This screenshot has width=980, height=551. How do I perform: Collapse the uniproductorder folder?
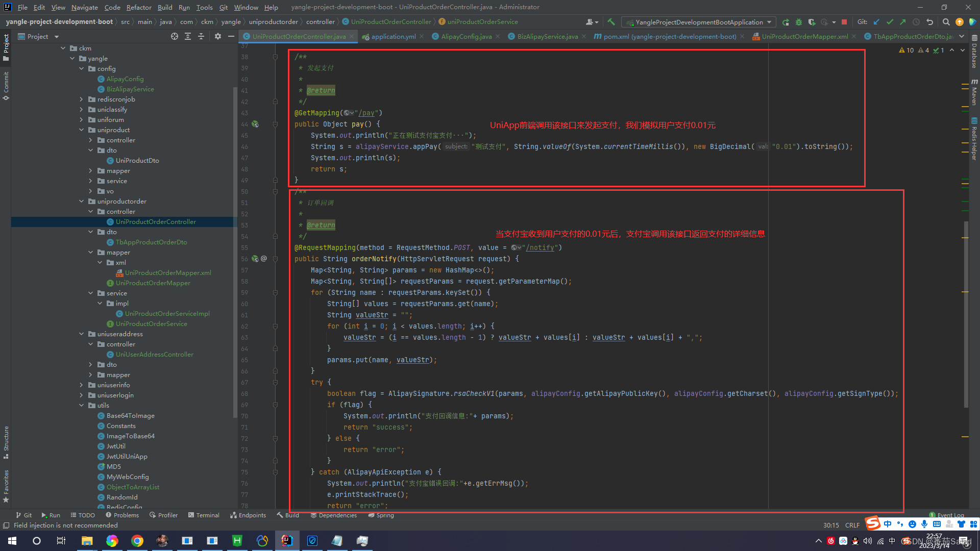tap(81, 202)
